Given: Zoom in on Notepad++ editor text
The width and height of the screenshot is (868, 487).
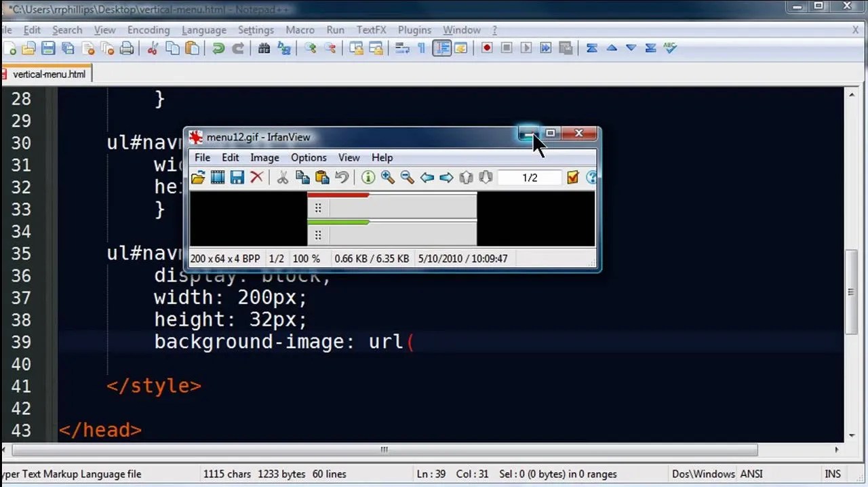Looking at the screenshot, I should 310,48.
